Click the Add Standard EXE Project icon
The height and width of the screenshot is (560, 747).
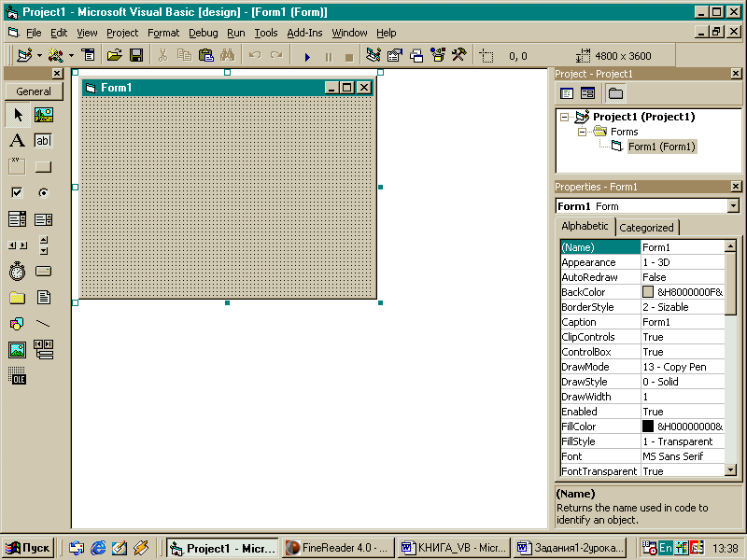pos(25,56)
